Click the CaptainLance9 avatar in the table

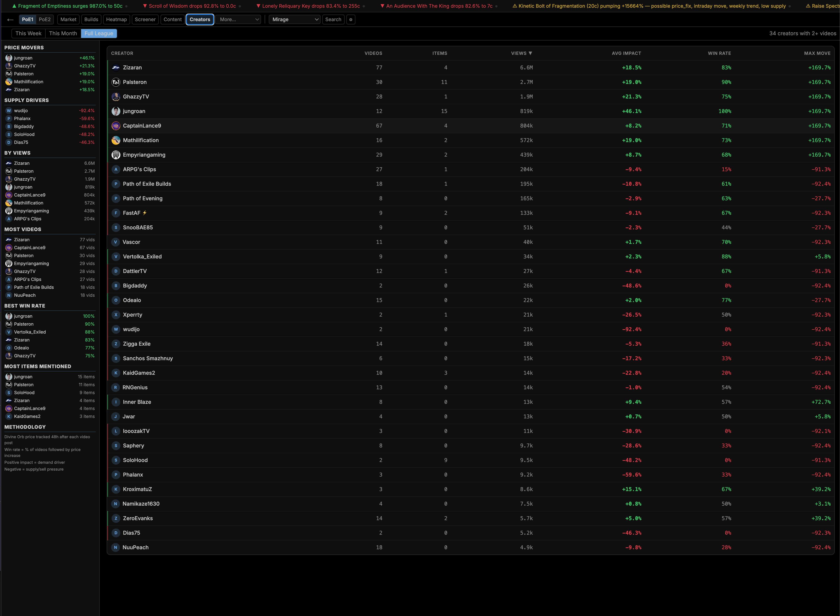[116, 126]
